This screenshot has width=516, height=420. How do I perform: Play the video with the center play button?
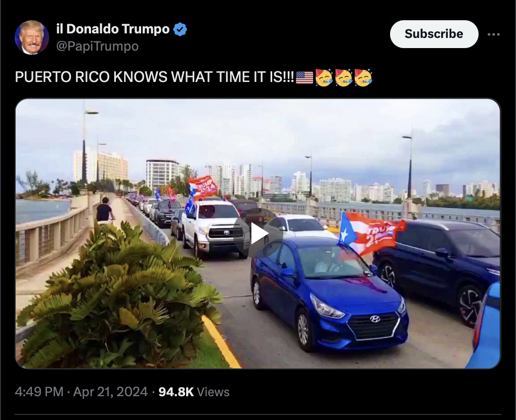pos(259,233)
